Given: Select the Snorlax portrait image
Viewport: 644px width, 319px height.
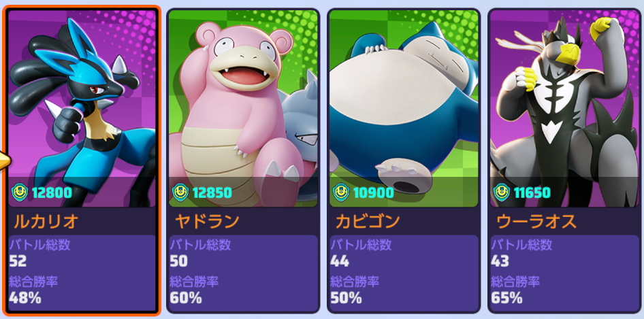Looking at the screenshot, I should (x=404, y=108).
